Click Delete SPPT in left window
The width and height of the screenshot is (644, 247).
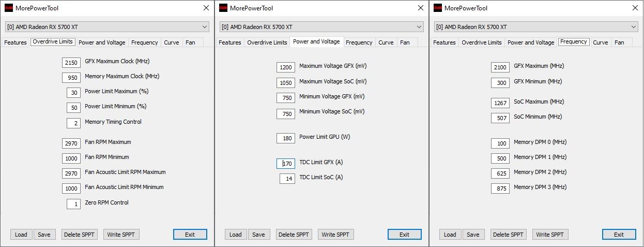pyautogui.click(x=80, y=235)
